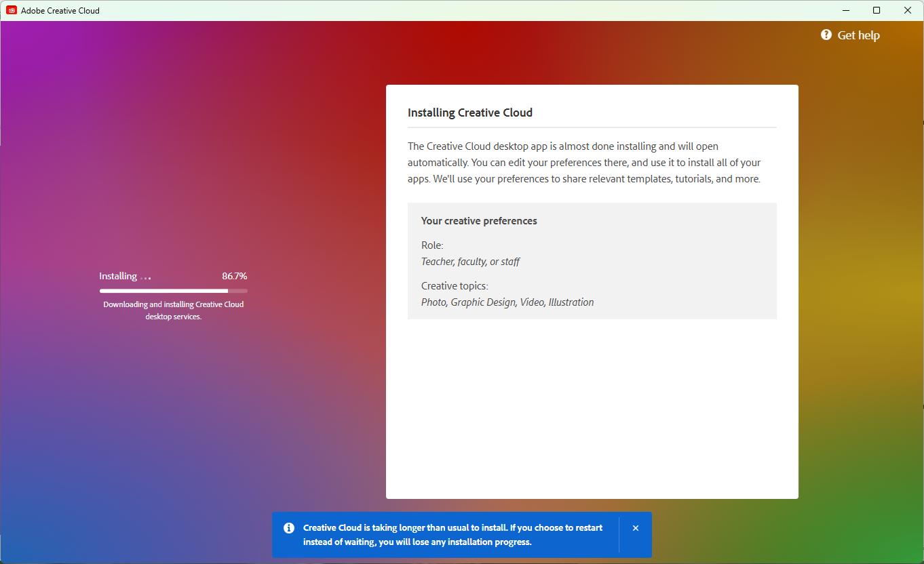Click the 'Photo, Graphic Design, Video, Illustration' topics text
This screenshot has height=564, width=924.
point(507,302)
